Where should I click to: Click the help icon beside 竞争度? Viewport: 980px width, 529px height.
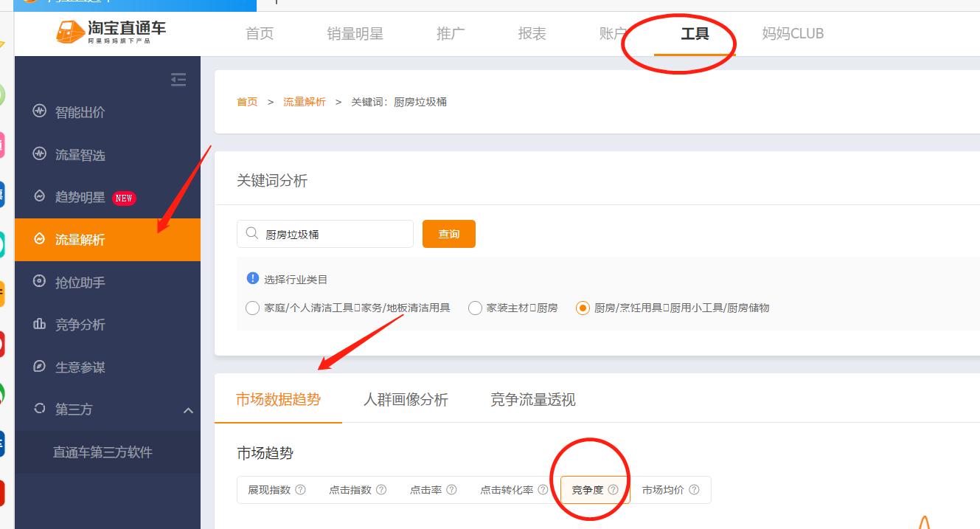coord(613,489)
